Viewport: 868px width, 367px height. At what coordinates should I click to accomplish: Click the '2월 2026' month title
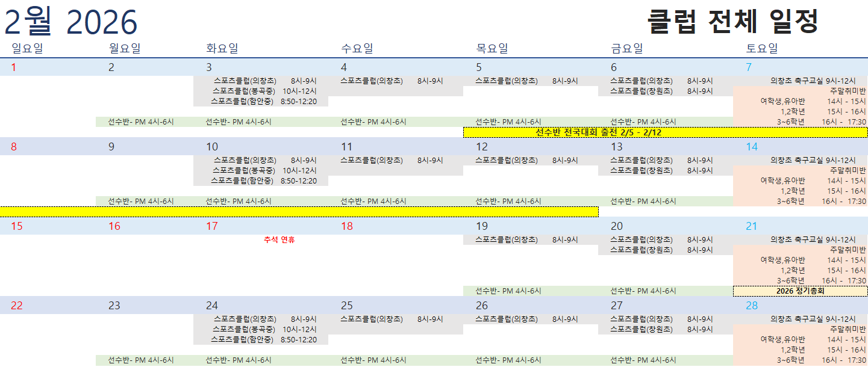[71, 22]
